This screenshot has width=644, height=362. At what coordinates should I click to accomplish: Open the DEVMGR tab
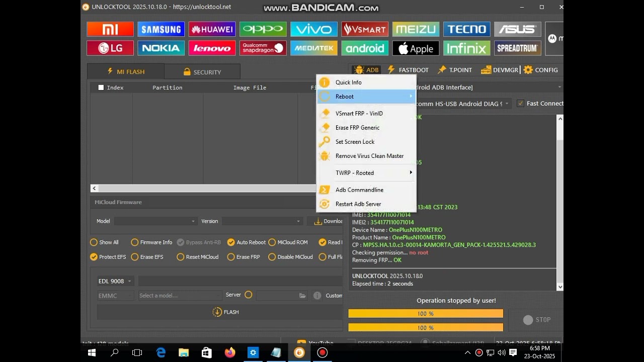pyautogui.click(x=500, y=70)
